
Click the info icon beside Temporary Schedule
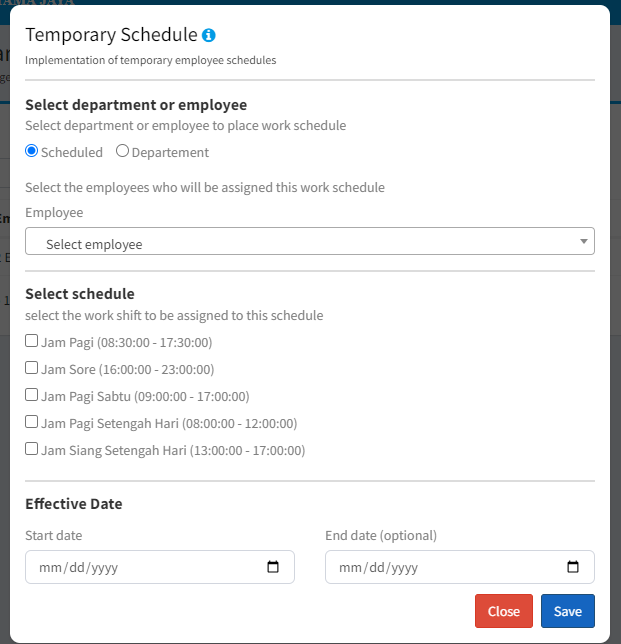pos(209,35)
